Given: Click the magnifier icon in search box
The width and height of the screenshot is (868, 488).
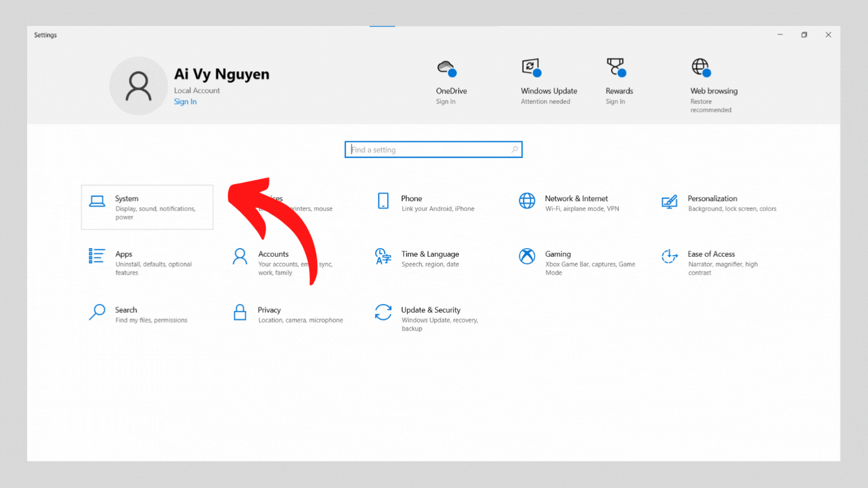Looking at the screenshot, I should [514, 149].
